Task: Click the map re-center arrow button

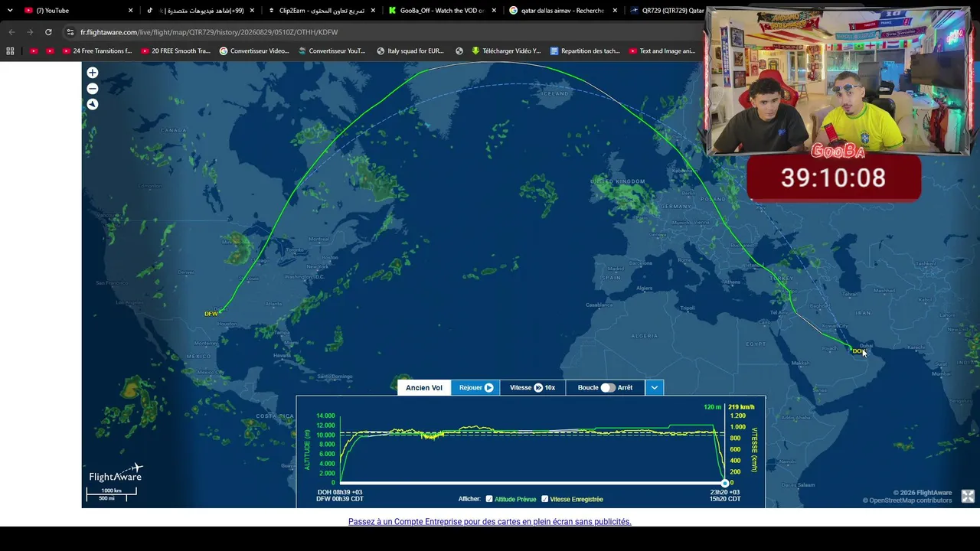Action: (x=93, y=104)
